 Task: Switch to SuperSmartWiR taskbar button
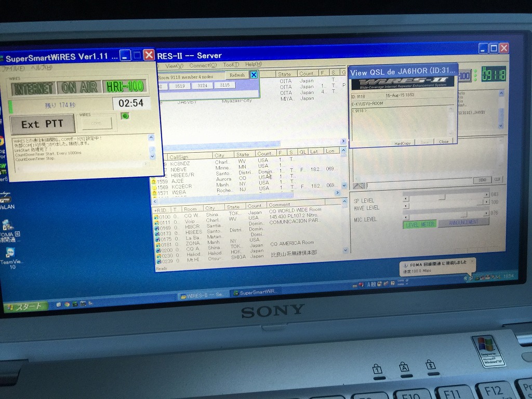click(x=255, y=292)
